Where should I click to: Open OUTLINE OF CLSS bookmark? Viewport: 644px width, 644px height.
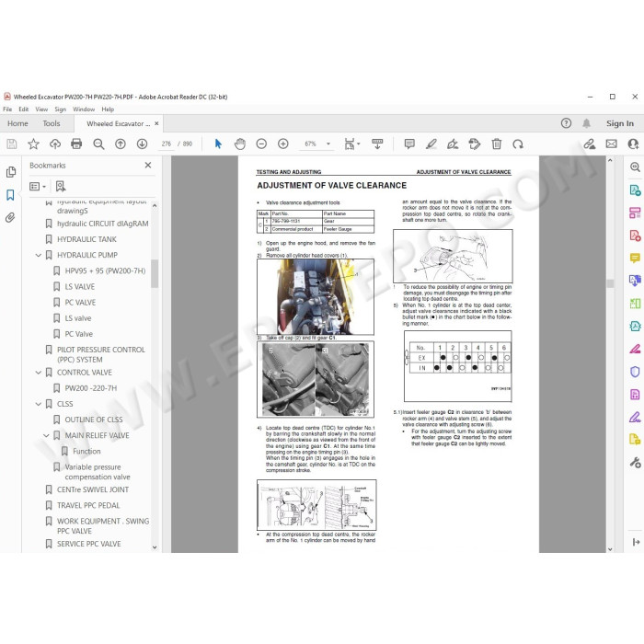click(x=94, y=420)
